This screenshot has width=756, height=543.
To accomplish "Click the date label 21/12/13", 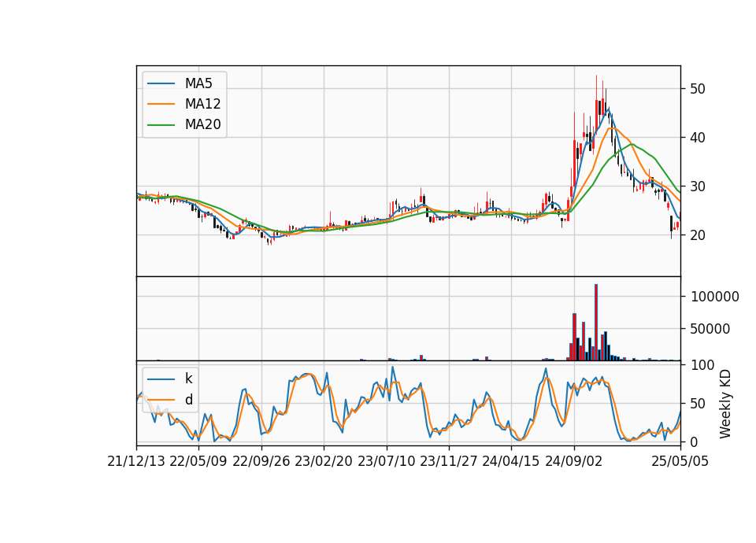I will tap(136, 461).
